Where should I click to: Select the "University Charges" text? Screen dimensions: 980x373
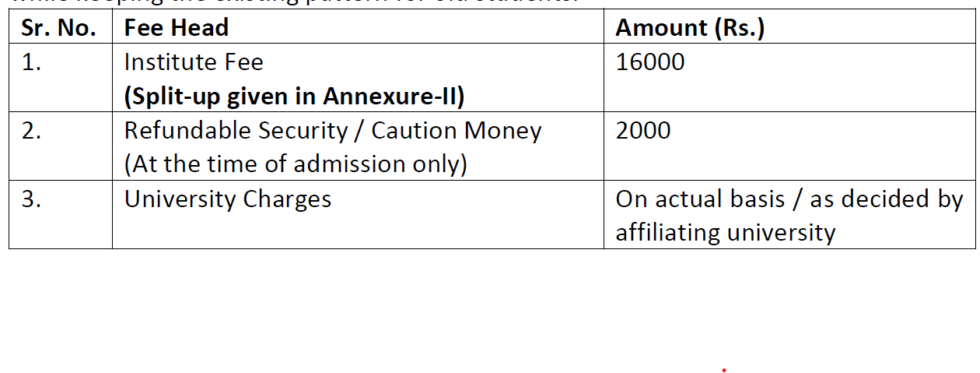click(x=228, y=199)
